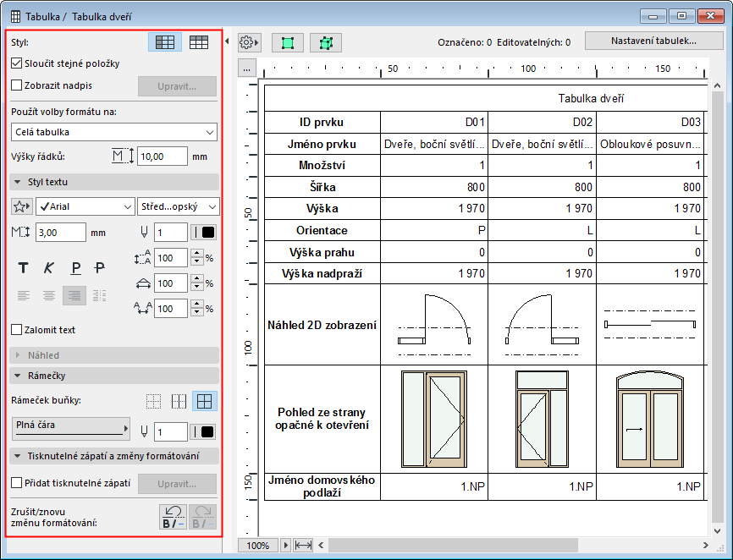Click the text pen color swatch
The width and height of the screenshot is (733, 560).
coord(205,233)
